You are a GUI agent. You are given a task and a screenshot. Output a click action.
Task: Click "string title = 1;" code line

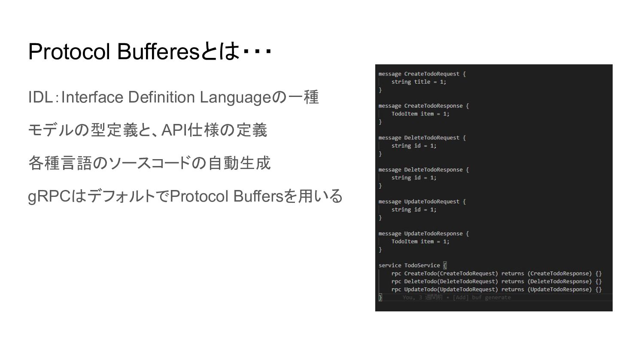pos(419,82)
